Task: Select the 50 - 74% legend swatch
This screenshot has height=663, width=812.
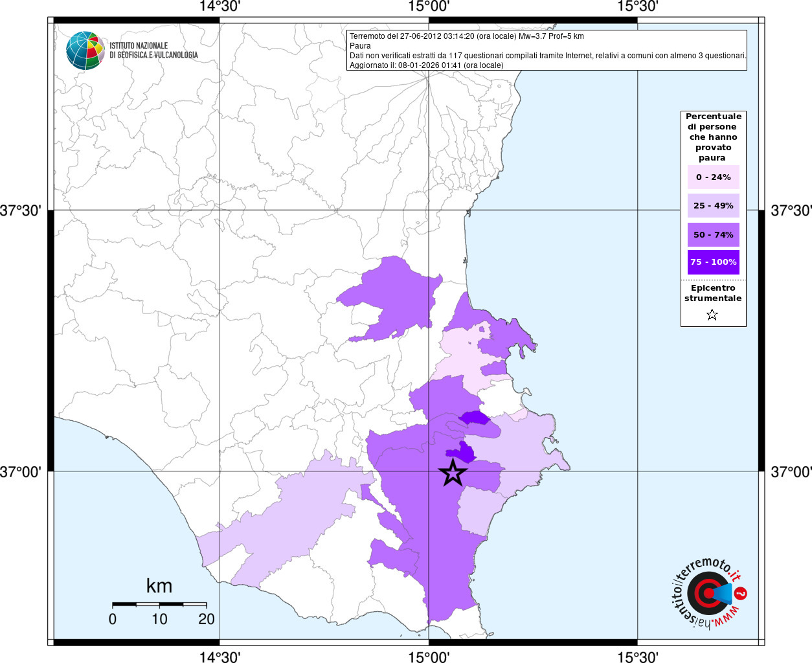Action: [714, 234]
